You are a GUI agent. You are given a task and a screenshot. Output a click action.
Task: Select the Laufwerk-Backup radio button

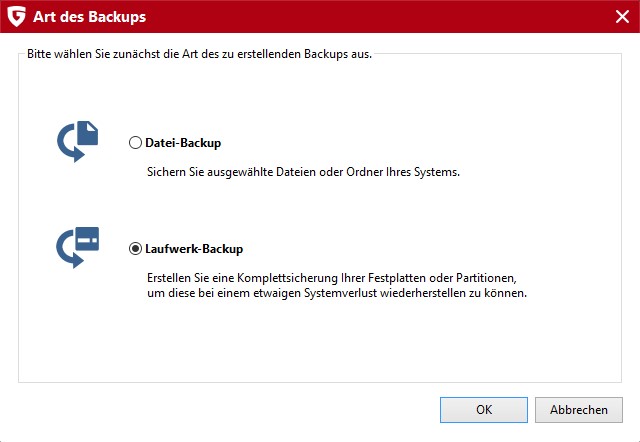click(x=135, y=249)
